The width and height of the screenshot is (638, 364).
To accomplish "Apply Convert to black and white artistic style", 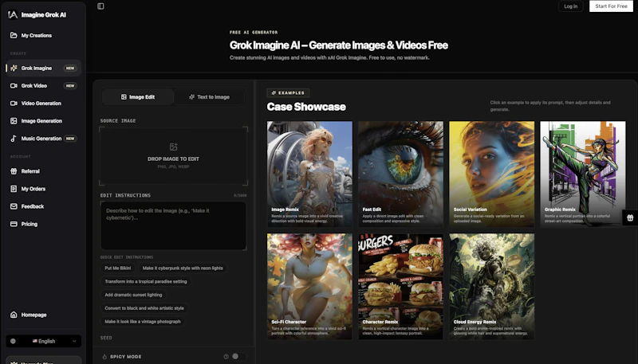I will click(x=144, y=308).
